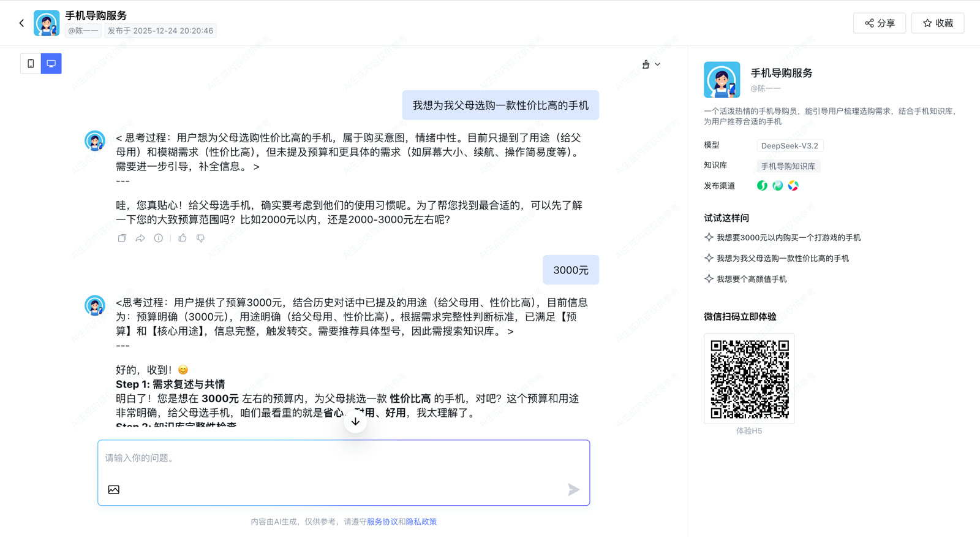Select the first user message bubble

coord(500,105)
